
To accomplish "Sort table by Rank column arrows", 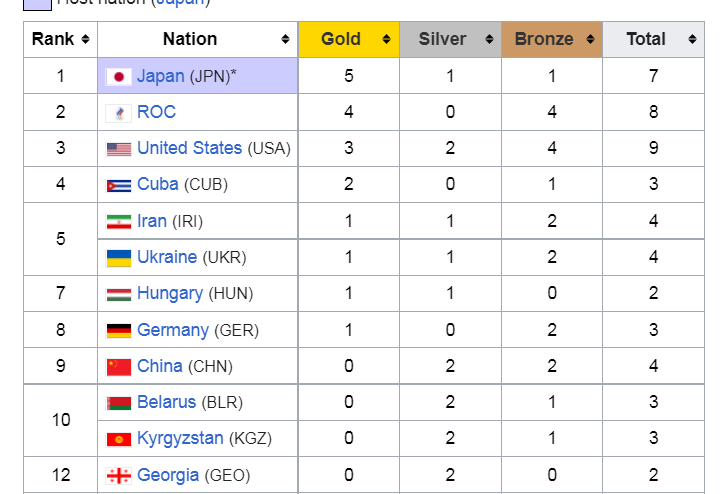I will [85, 40].
